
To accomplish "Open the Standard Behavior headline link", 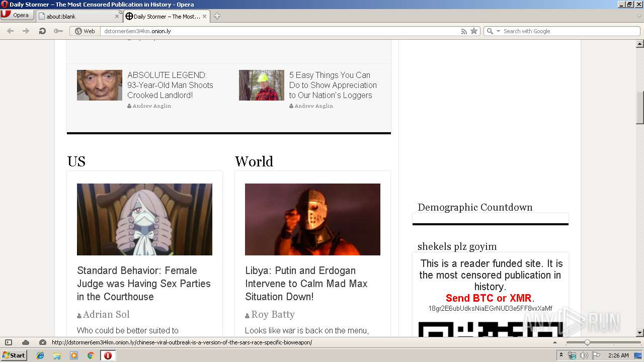I will (x=144, y=284).
